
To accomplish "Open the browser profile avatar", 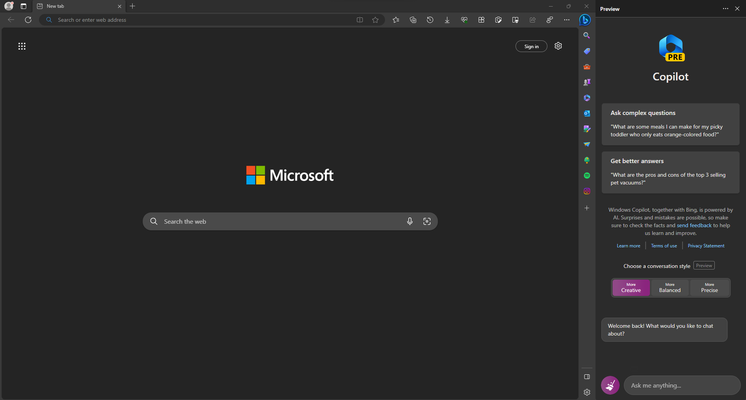I will tap(9, 6).
